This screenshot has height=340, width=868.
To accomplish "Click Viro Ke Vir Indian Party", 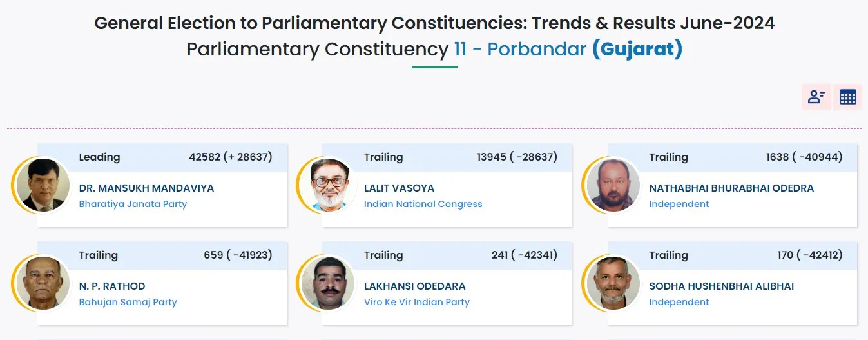I will (416, 302).
